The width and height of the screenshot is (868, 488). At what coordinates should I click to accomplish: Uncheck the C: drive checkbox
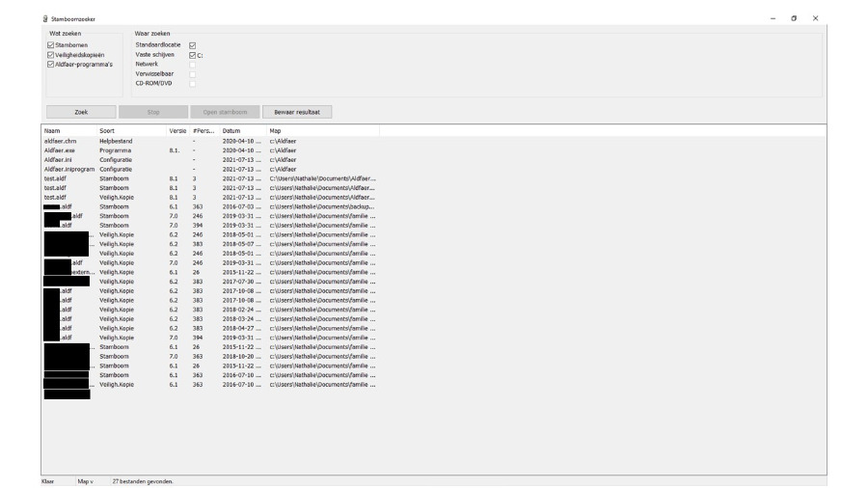pos(193,55)
